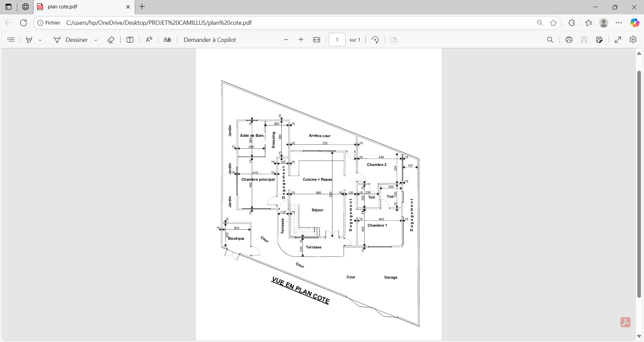Toggle fit to width view
644x342 pixels.
click(317, 40)
